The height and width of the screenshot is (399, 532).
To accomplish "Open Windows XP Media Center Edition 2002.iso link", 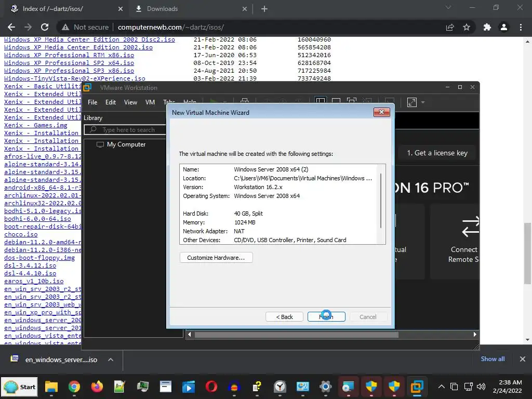I will coord(78,47).
